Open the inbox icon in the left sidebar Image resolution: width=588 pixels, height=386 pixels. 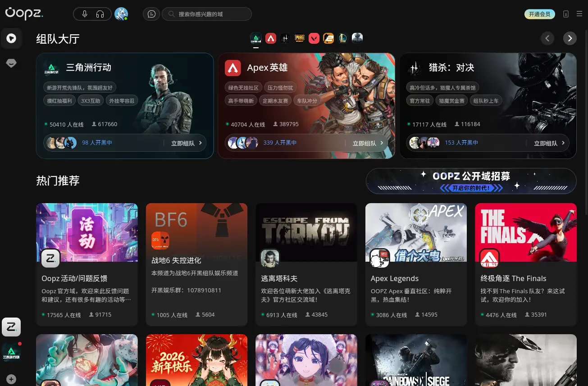click(11, 63)
